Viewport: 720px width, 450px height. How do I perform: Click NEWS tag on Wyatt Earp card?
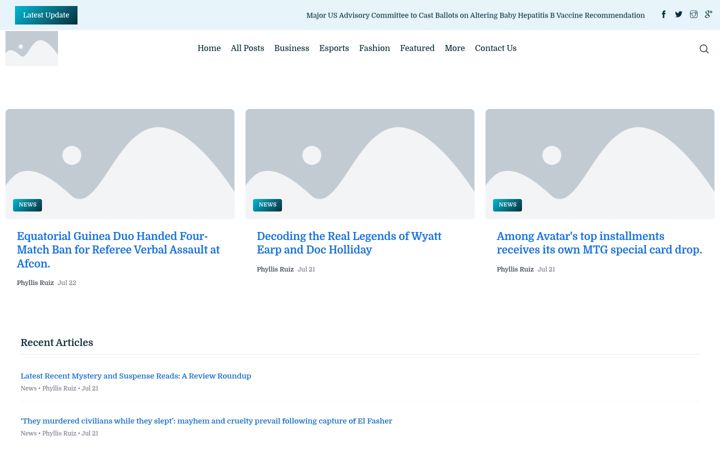click(267, 205)
